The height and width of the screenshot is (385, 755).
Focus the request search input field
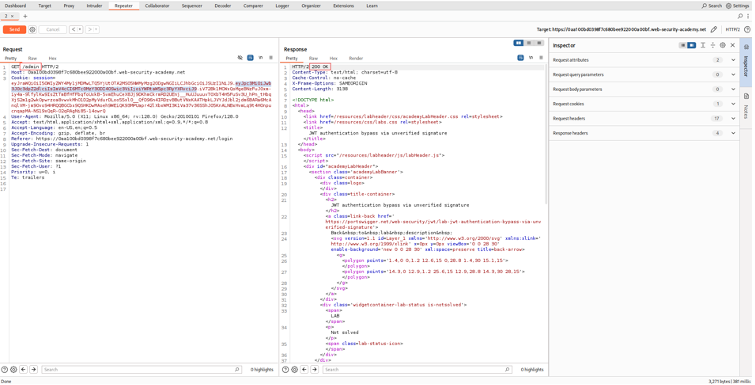tap(141, 370)
